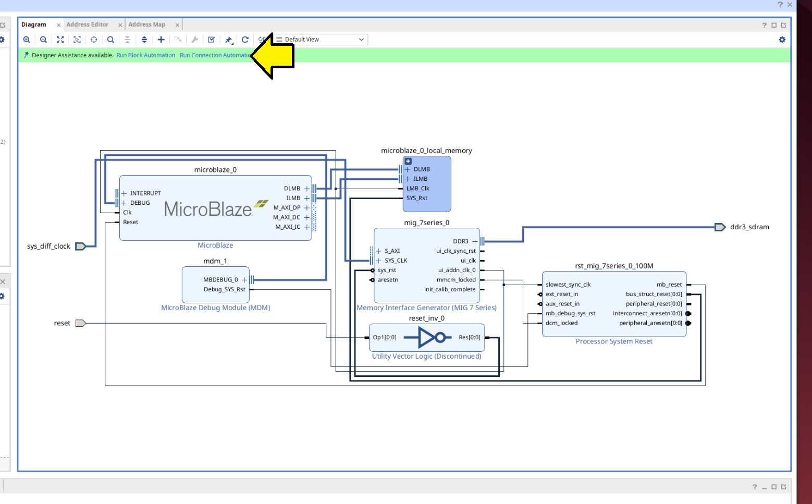Switch to the Address Editor tab
The image size is (812, 504).
pyautogui.click(x=87, y=24)
